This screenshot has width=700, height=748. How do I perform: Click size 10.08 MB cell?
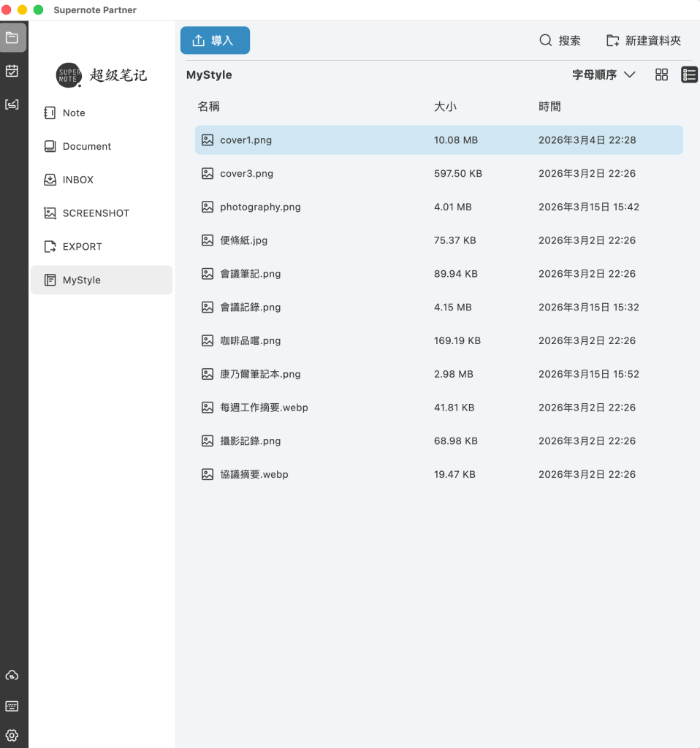(456, 140)
